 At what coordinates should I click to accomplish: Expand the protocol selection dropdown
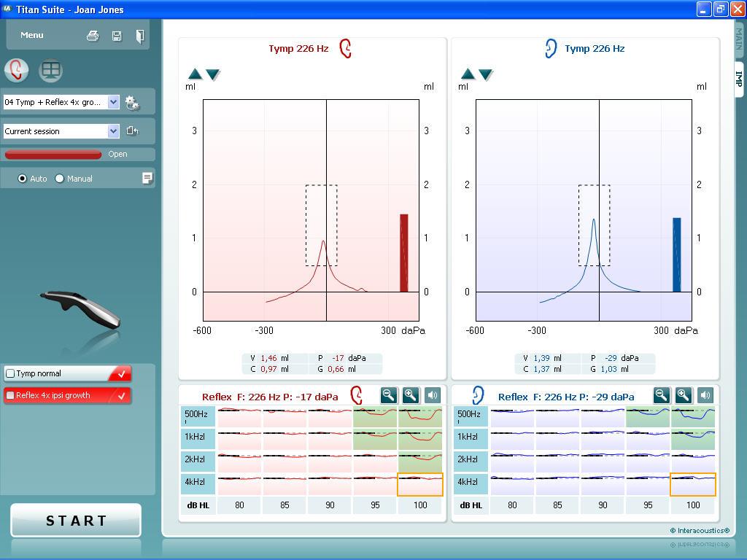[113, 102]
